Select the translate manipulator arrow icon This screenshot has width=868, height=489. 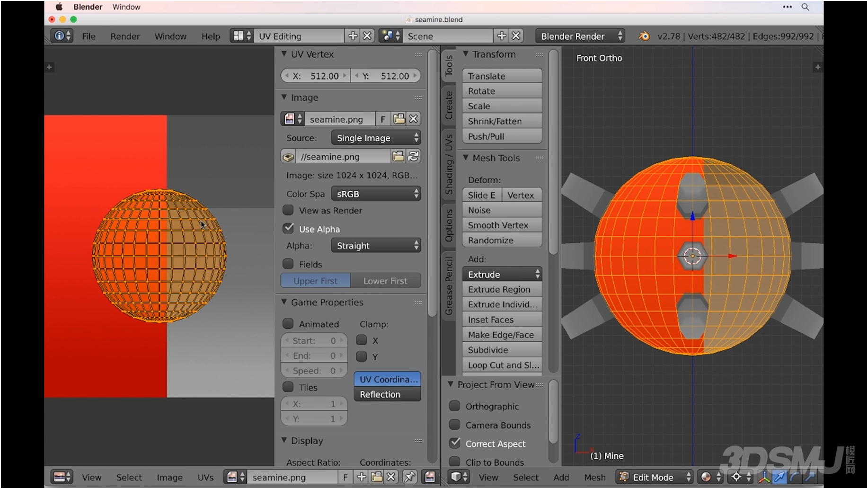(x=779, y=477)
